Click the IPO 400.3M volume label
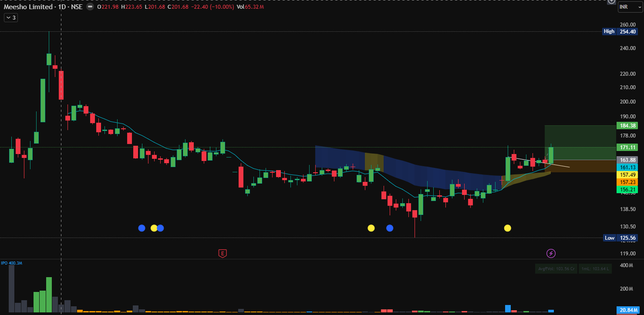644x315 pixels. [x=11, y=263]
